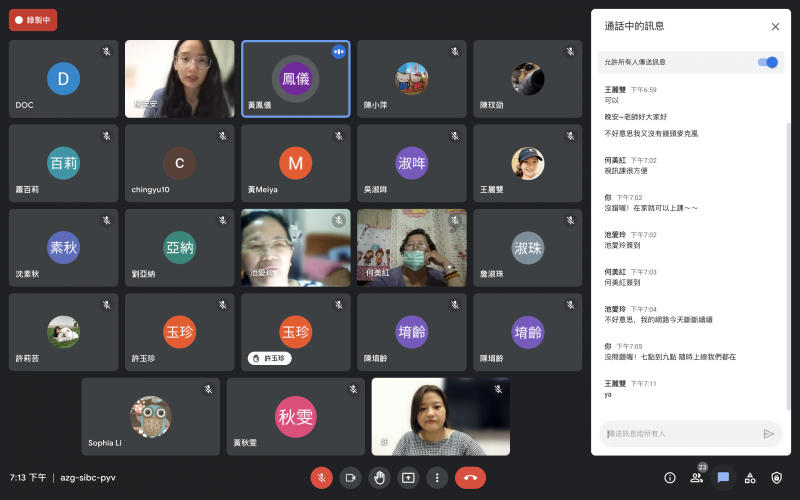Click the meeting code azg-sibc-pyv
The width and height of the screenshot is (800, 500).
pyautogui.click(x=88, y=478)
